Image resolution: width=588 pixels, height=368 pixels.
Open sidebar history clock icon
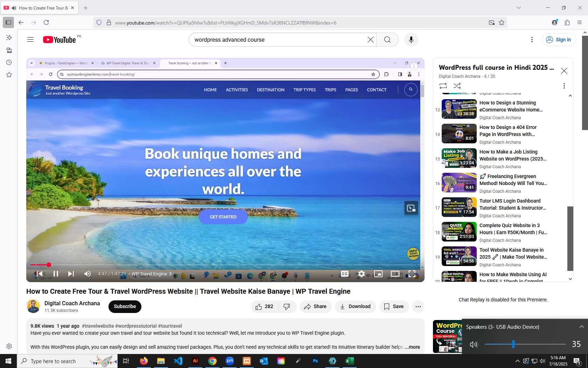[x=9, y=62]
